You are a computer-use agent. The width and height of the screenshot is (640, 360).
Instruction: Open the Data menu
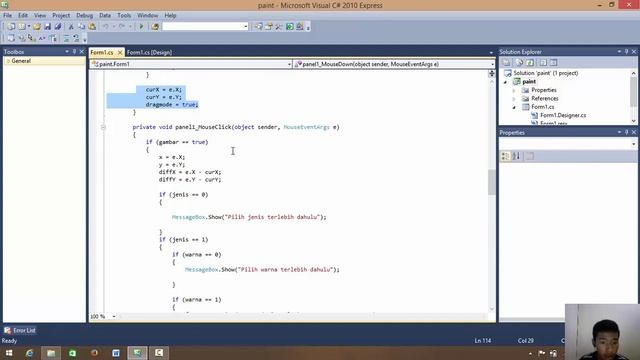105,16
